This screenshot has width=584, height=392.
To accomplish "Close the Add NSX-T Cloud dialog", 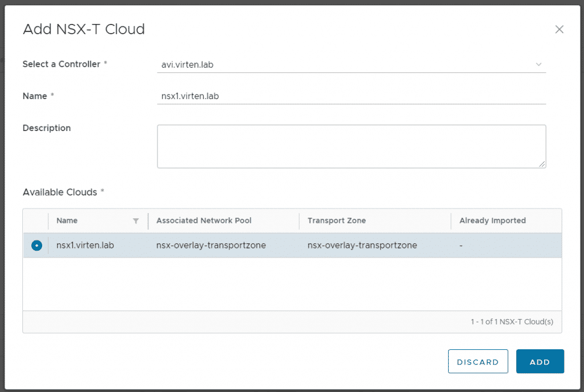I will click(559, 29).
